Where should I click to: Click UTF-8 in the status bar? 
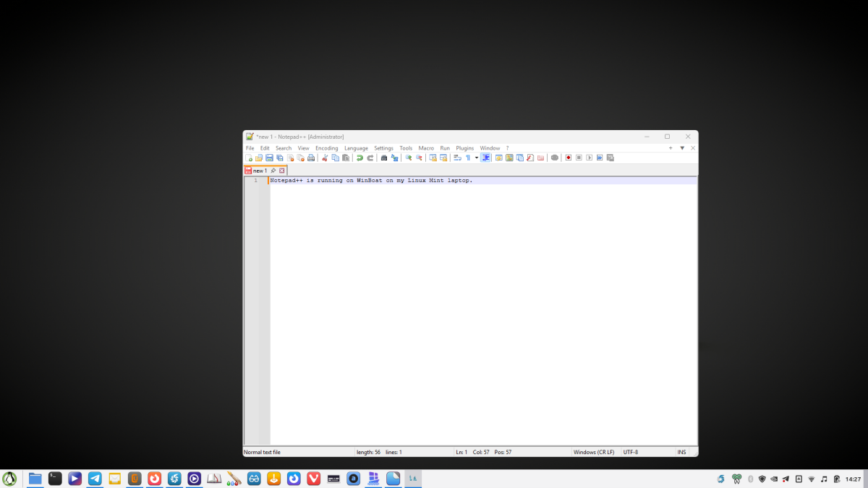[x=630, y=452]
